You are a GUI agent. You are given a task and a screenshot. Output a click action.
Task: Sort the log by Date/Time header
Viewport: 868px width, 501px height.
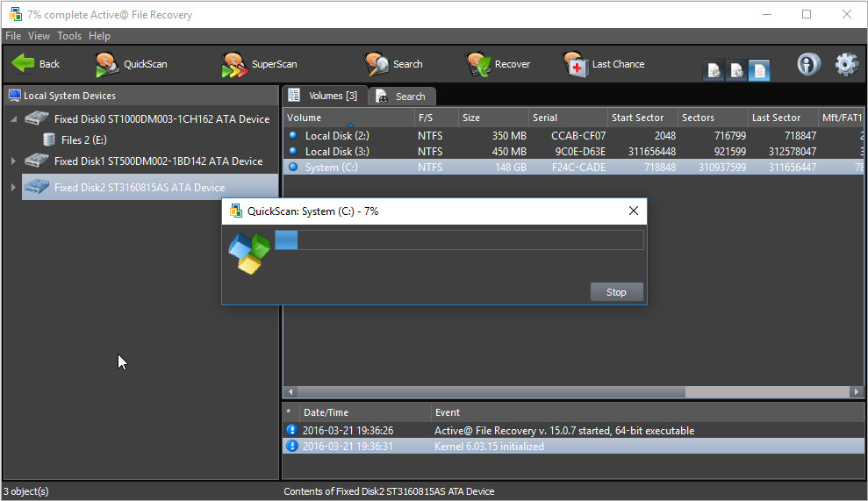tap(365, 412)
